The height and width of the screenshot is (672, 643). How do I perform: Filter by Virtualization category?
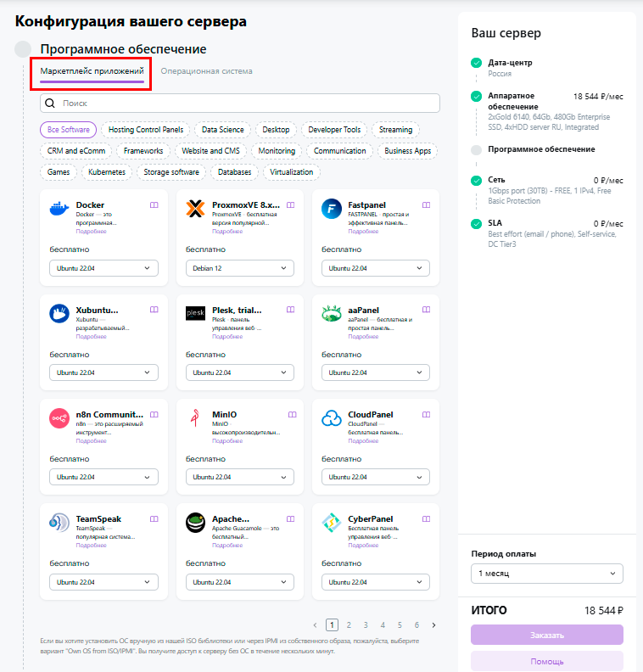292,172
